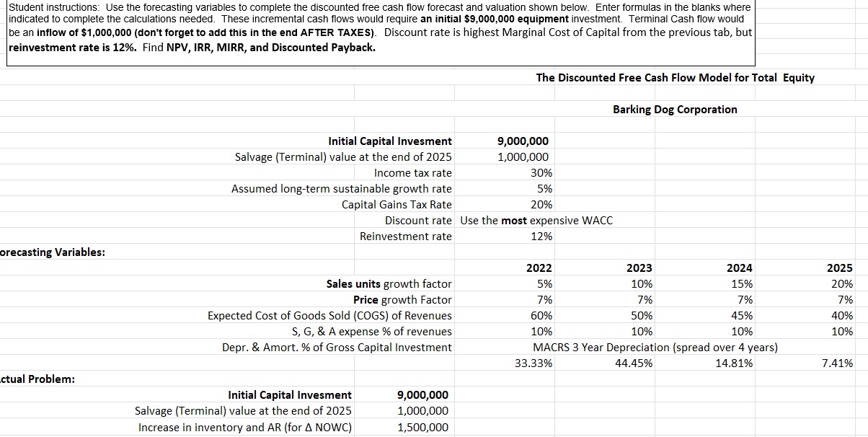Viewport: 868px width, 437px height.
Task: Select 'Depr. & Amort. % of Gross Capital' label
Action: click(337, 347)
